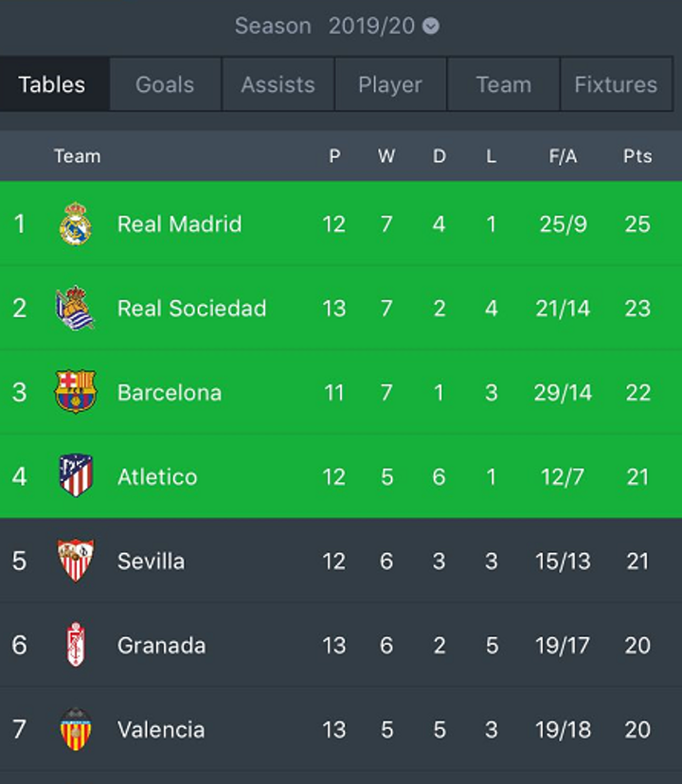This screenshot has height=784, width=682.
Task: Select the Valencia crest icon
Action: [x=76, y=729]
